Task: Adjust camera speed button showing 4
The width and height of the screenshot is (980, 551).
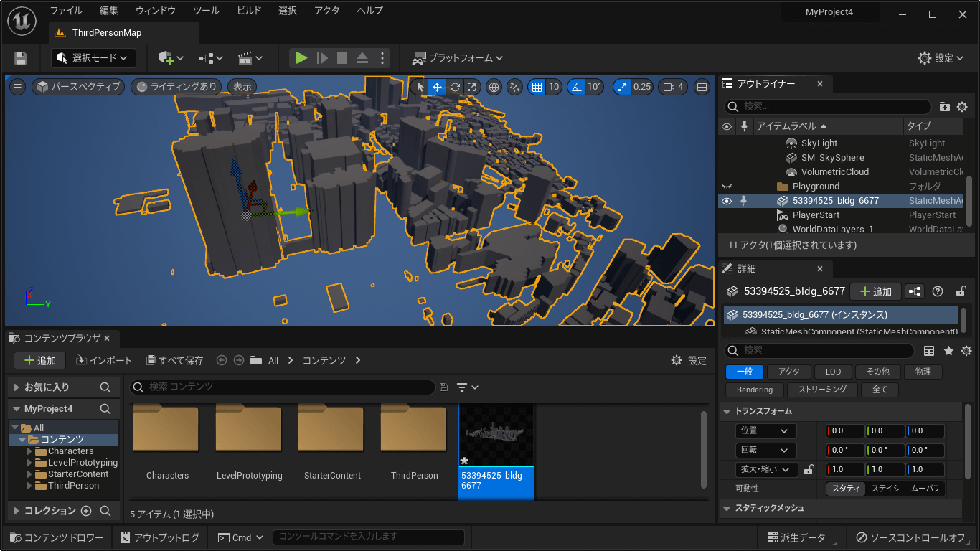Action: 673,87
